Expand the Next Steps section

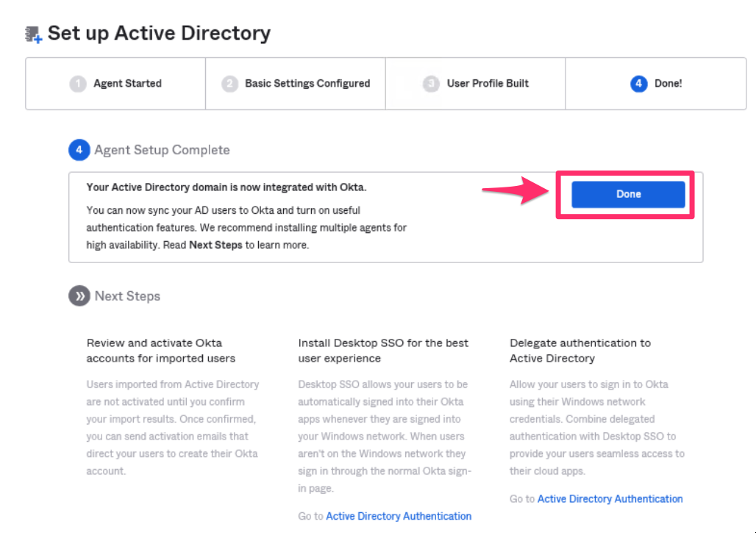click(127, 295)
